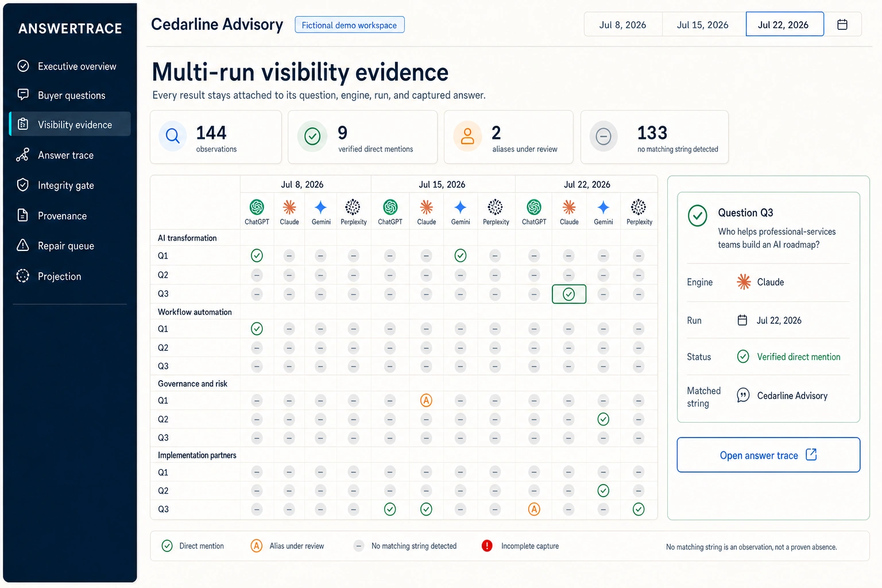Click the Answer trace sidebar icon
This screenshot has height=588, width=882.
tap(23, 155)
